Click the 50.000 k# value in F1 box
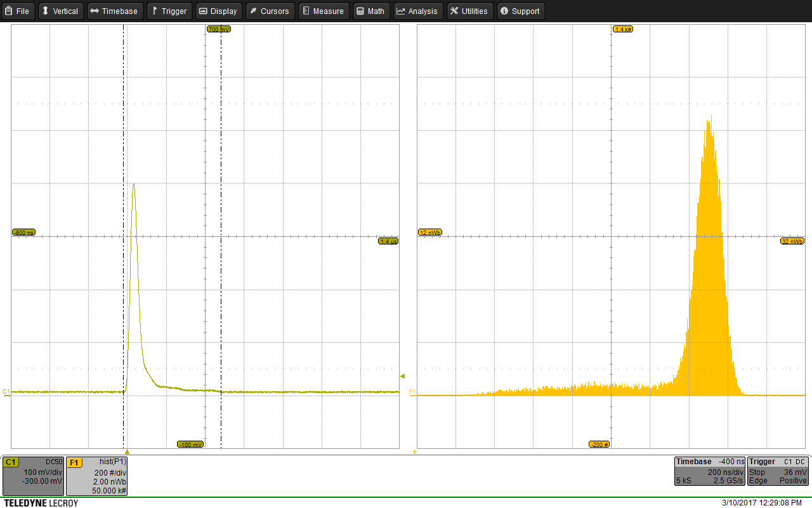The image size is (812, 508). click(109, 491)
